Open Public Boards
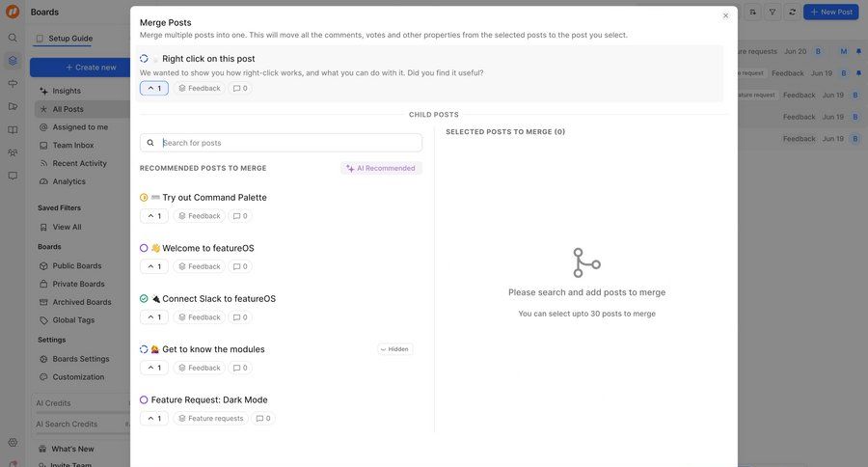 coord(77,266)
